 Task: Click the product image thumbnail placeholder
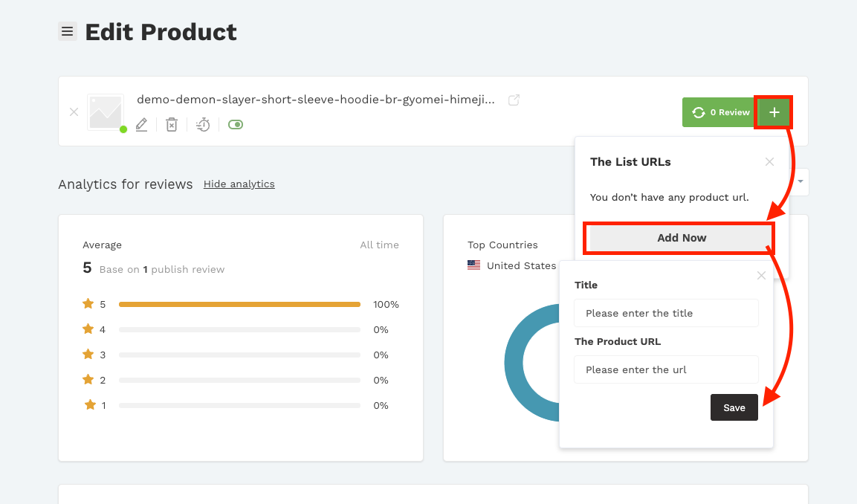coord(106,112)
